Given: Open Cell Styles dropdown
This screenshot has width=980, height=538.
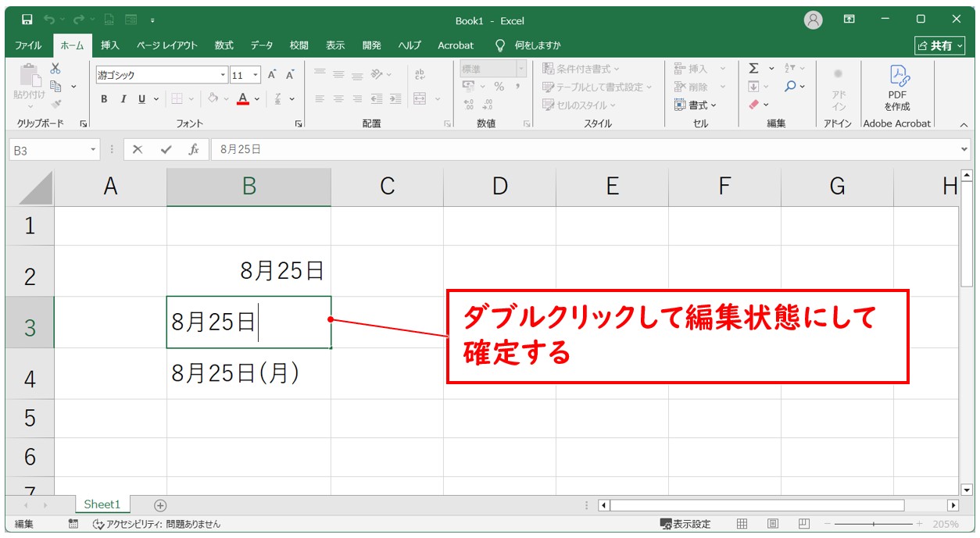Looking at the screenshot, I should coord(580,105).
